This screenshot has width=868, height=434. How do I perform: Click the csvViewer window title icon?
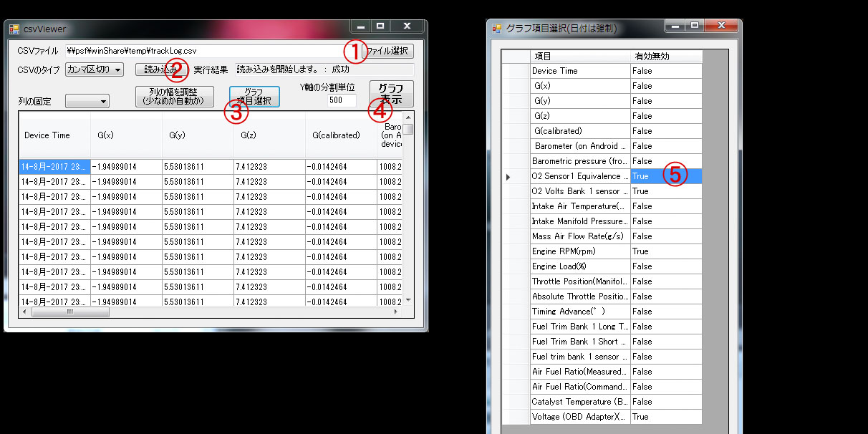14,29
